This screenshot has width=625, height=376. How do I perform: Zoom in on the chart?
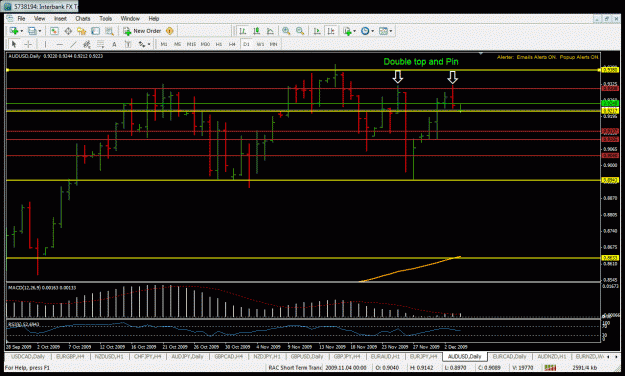[286, 31]
